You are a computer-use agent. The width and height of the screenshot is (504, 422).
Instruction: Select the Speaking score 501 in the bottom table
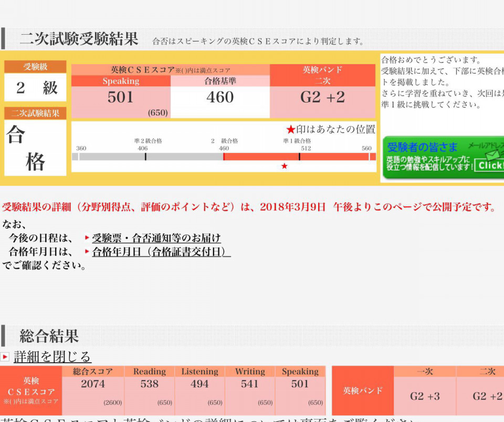pyautogui.click(x=300, y=384)
